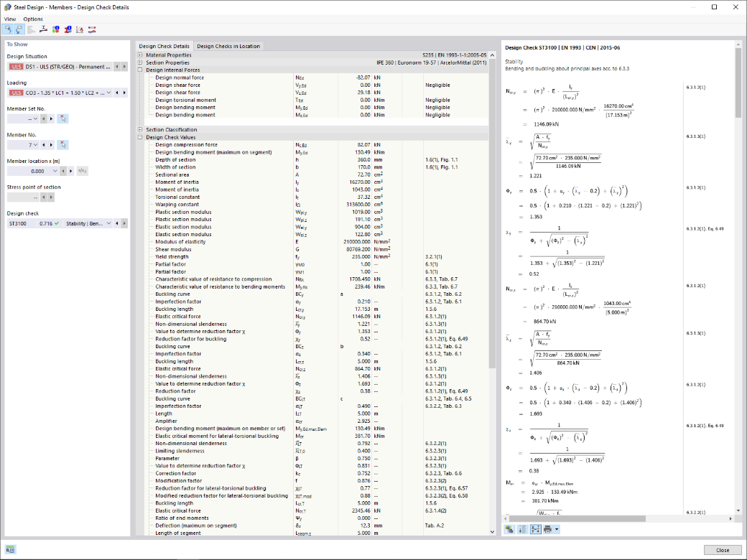The width and height of the screenshot is (747, 560).
Task: Collapse the Design Check Values section
Action: coord(140,137)
